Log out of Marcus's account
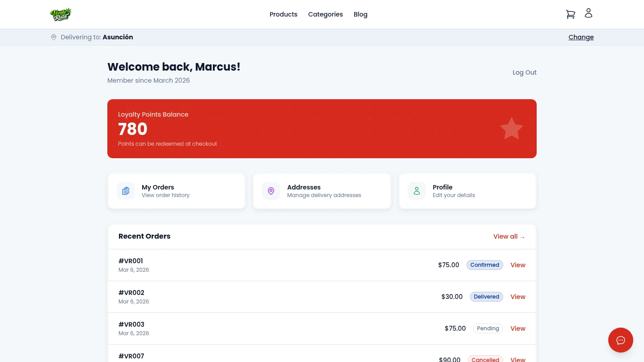 524,72
